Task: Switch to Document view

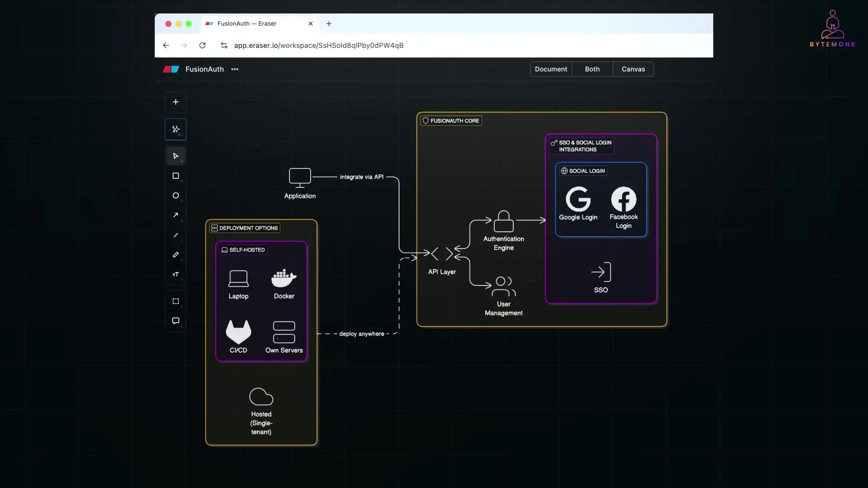Action: (551, 69)
